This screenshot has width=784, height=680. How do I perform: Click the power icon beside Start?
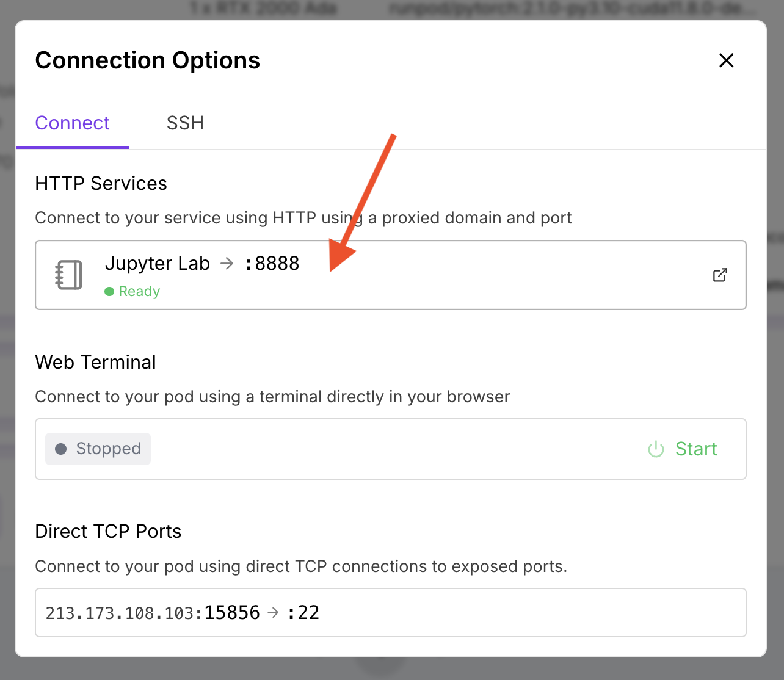point(656,449)
